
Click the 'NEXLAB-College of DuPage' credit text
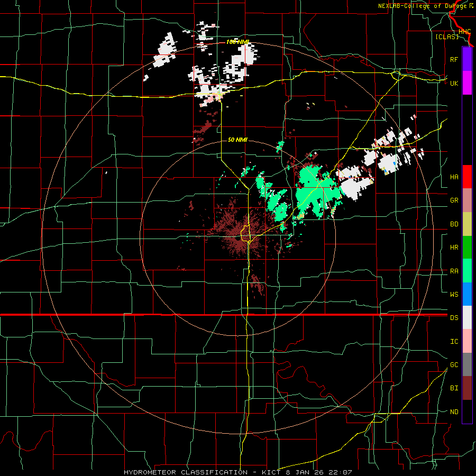423,6
